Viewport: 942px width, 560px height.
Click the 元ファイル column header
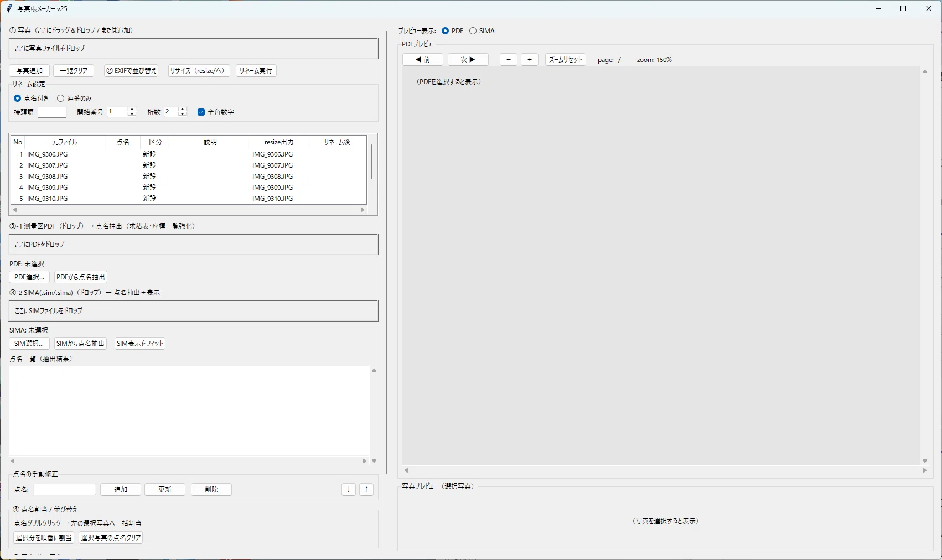coord(65,142)
